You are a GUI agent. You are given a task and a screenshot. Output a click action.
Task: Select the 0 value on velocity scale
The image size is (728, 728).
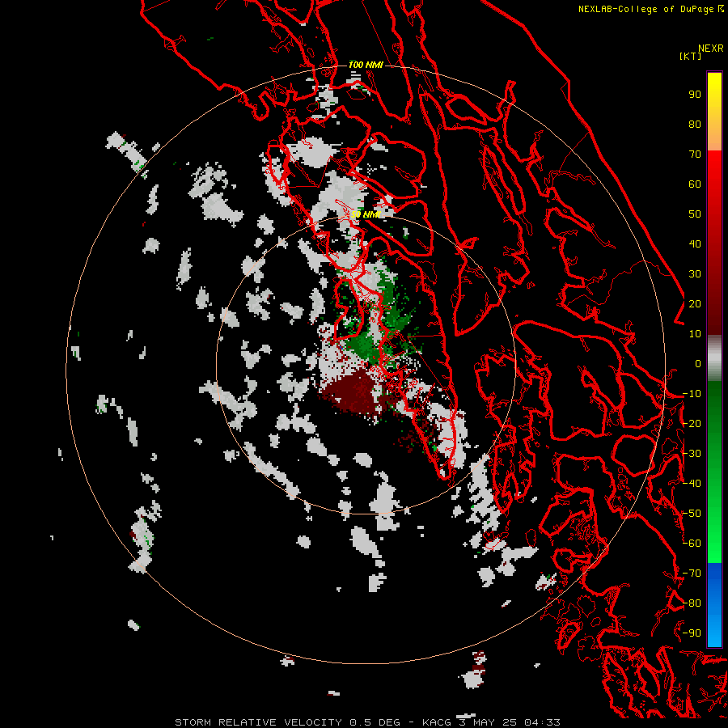[x=698, y=363]
